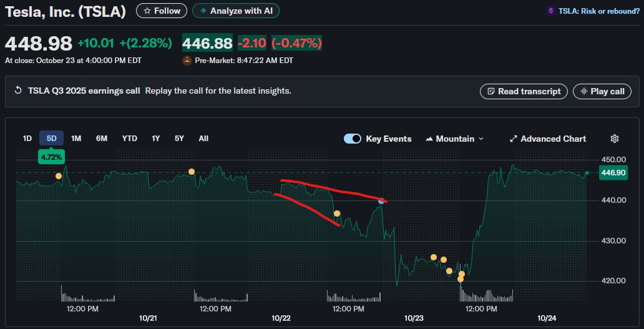Open the TSLA: Risk or rebound link
644x329 pixels.
[x=599, y=11]
